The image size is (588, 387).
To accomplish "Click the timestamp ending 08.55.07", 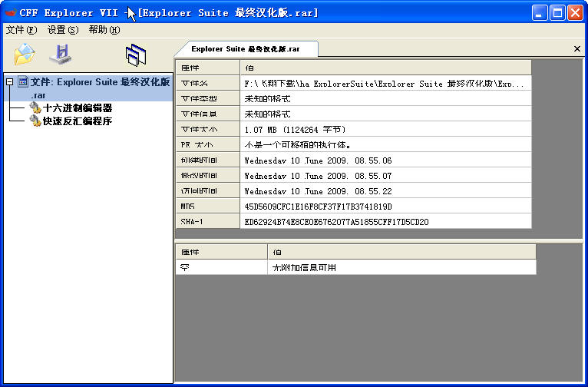I will point(385,176).
